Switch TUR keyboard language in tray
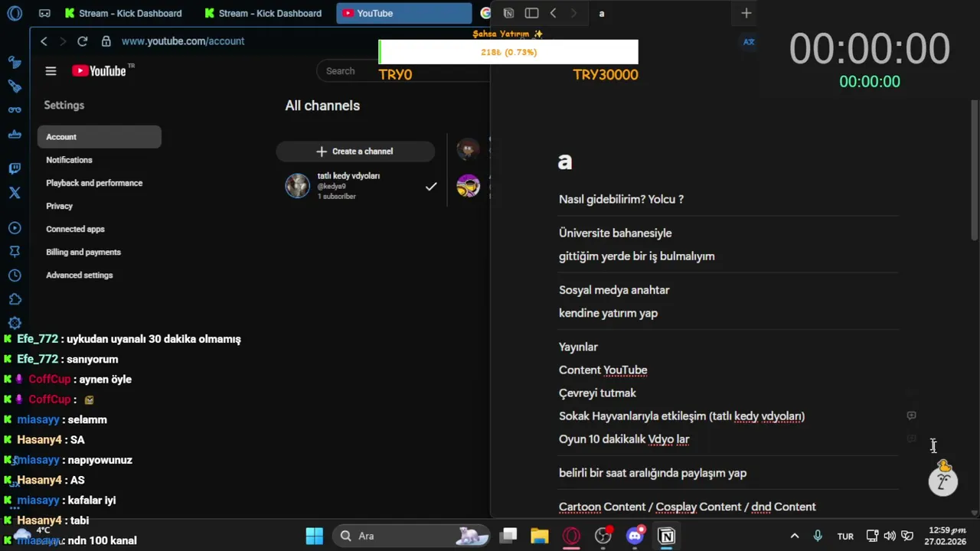Image resolution: width=980 pixels, height=551 pixels. (x=845, y=536)
